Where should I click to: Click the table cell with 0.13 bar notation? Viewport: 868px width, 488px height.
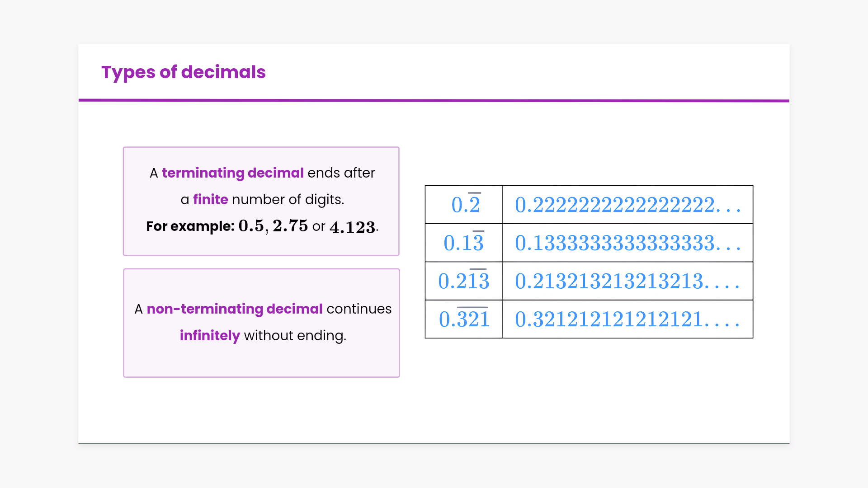pyautogui.click(x=464, y=243)
